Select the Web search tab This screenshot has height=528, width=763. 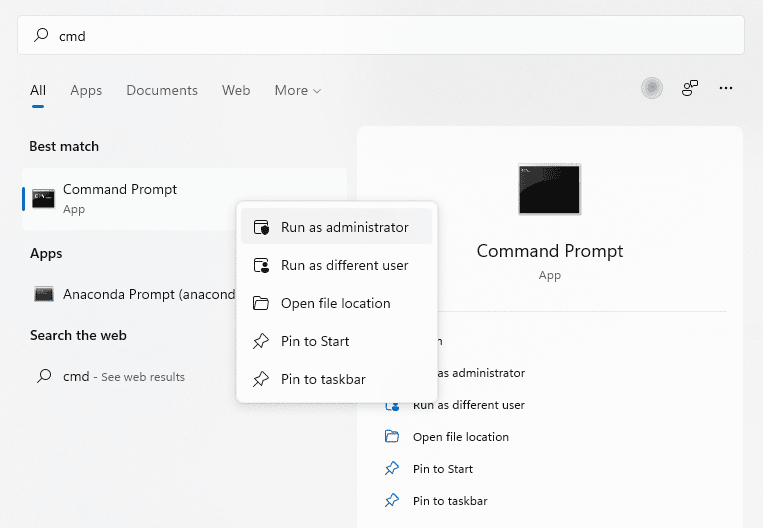pos(236,90)
